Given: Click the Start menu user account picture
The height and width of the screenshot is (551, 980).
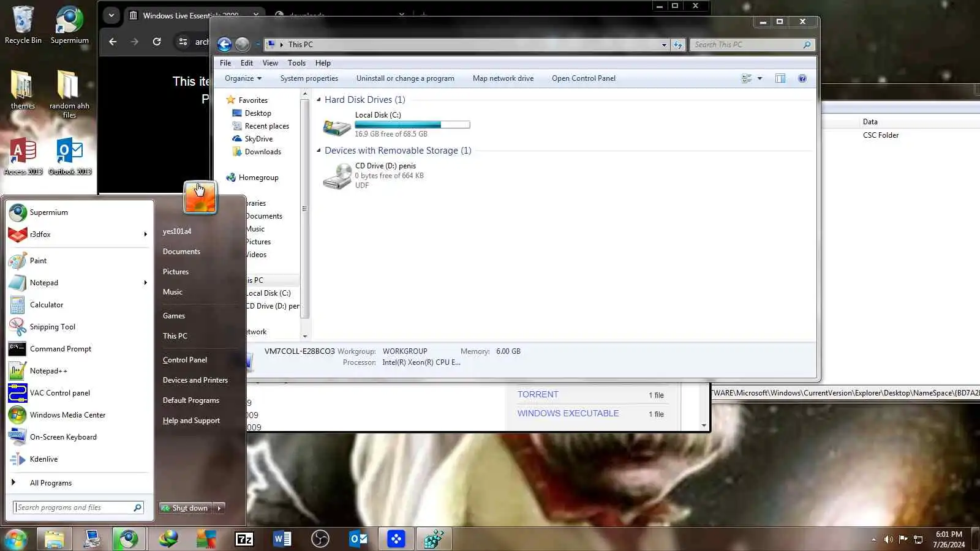Looking at the screenshot, I should coord(200,197).
